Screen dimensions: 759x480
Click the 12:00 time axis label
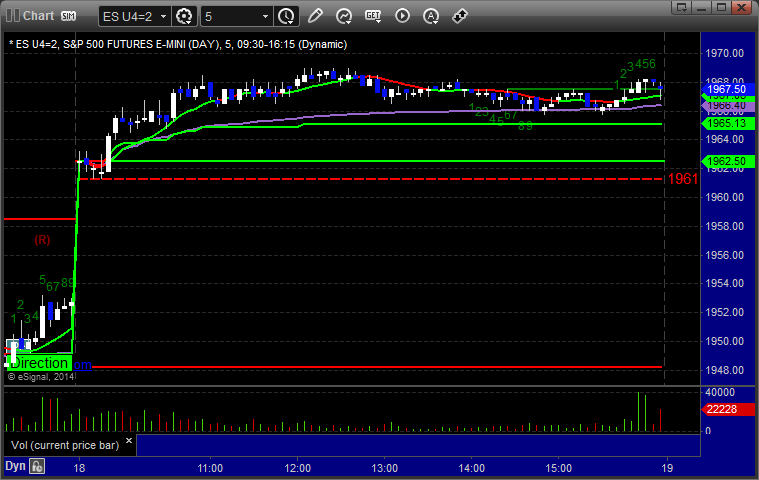point(297,468)
